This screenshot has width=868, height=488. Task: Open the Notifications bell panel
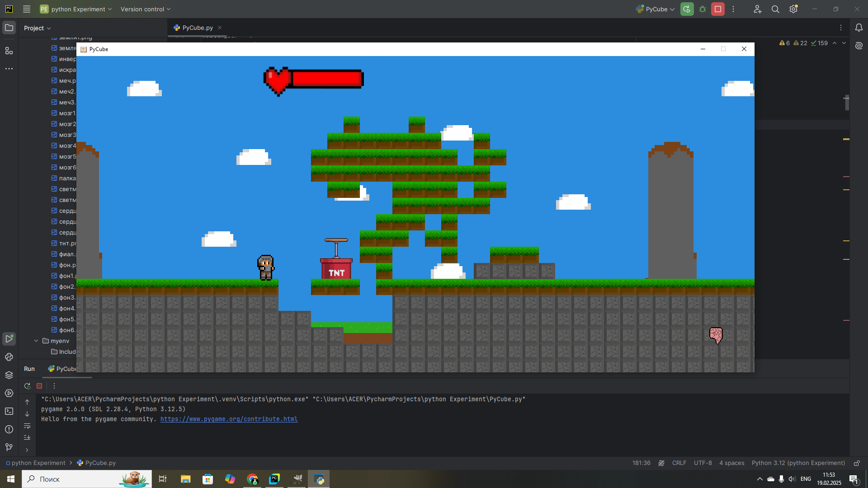pos(859,28)
